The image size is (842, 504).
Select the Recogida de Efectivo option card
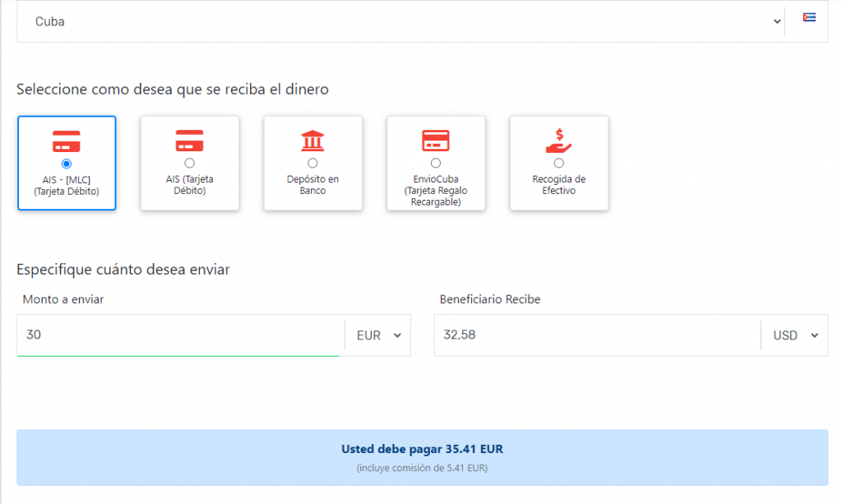(559, 163)
